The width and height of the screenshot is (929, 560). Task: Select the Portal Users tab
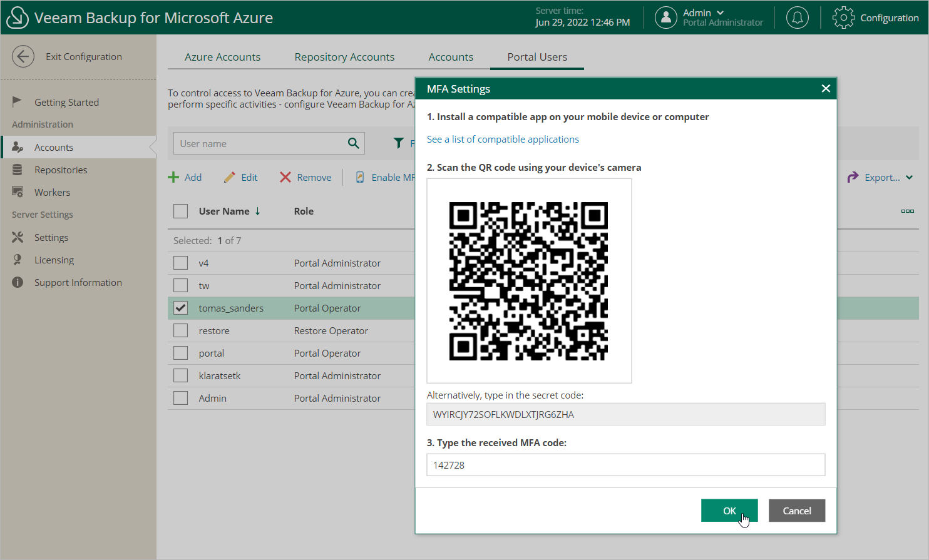[537, 57]
